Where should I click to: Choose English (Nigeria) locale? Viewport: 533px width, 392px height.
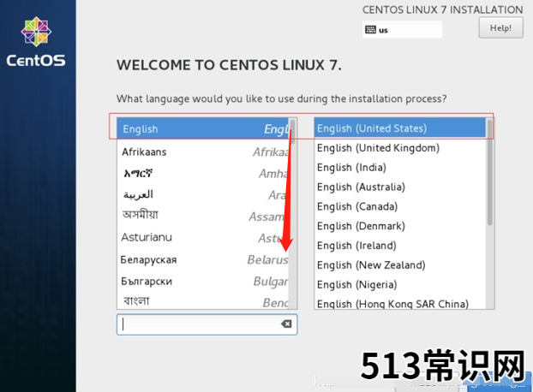[x=400, y=284]
